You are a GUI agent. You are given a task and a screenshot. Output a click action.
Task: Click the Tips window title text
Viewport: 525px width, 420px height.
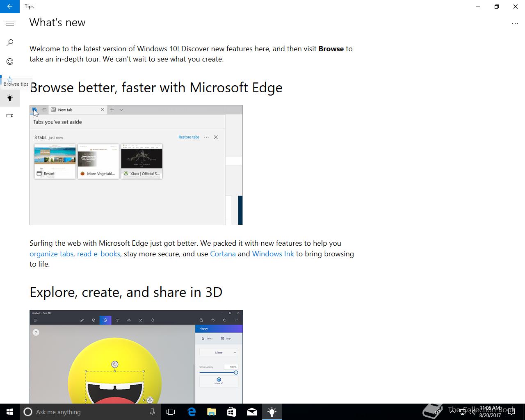pyautogui.click(x=29, y=7)
